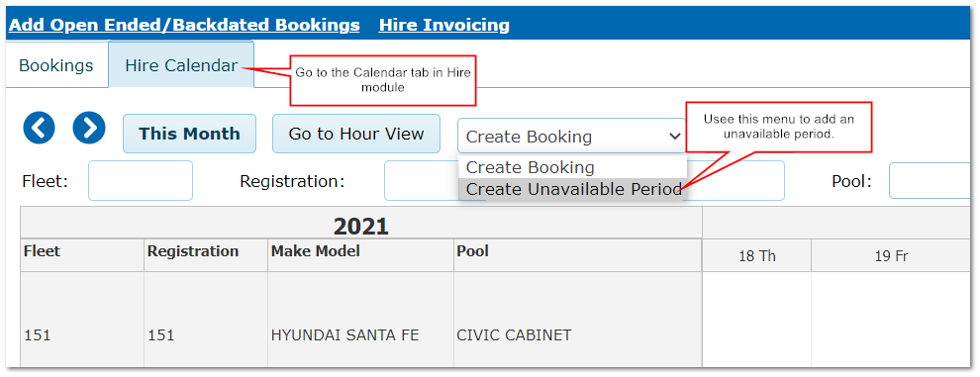Image resolution: width=980 pixels, height=377 pixels.
Task: Click Go to Hour View button
Action: point(356,134)
